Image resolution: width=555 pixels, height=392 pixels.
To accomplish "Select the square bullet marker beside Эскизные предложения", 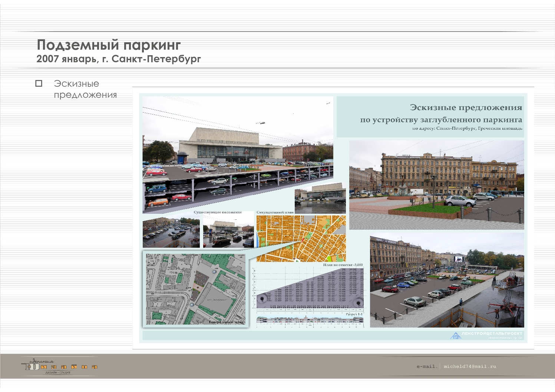I will click(x=39, y=83).
